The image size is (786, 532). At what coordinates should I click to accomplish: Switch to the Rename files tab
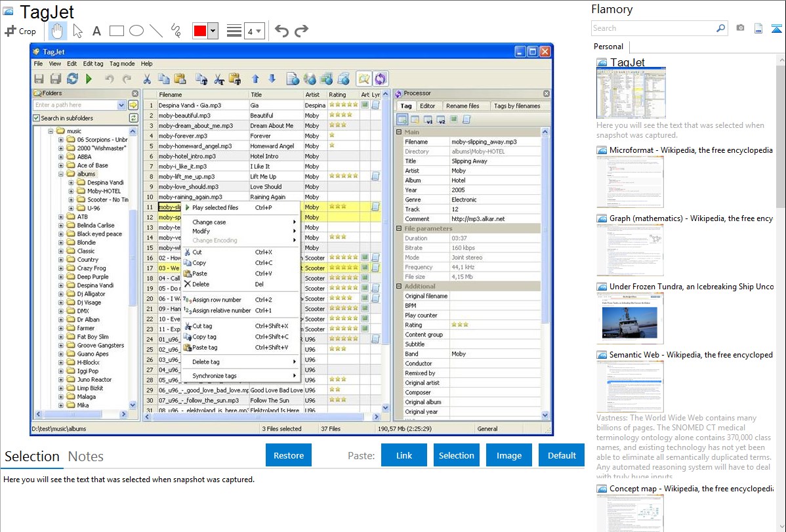[463, 106]
